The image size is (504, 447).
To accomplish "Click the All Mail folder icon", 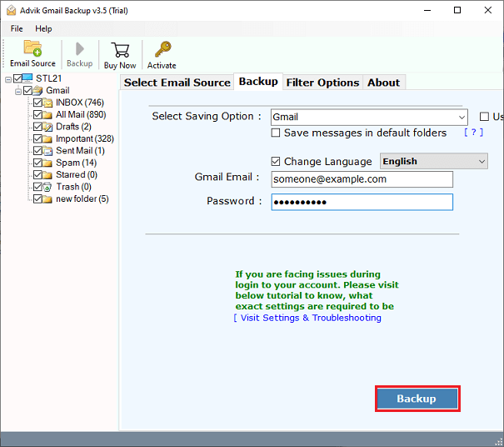I will click(47, 115).
